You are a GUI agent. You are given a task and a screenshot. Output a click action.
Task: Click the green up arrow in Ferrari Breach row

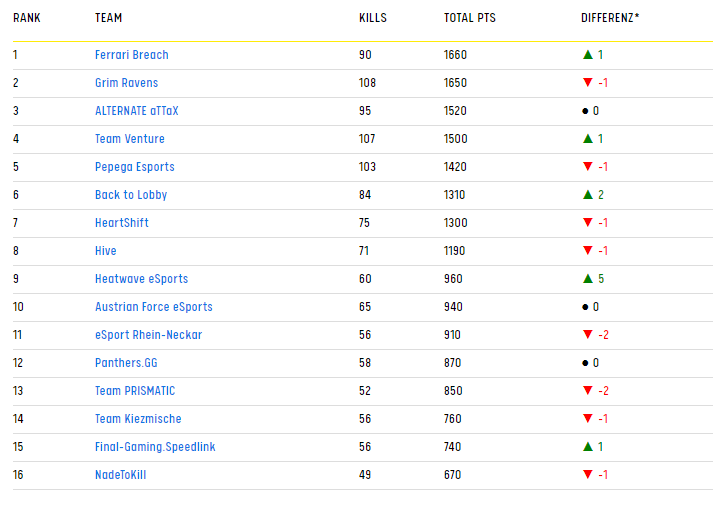click(x=588, y=55)
